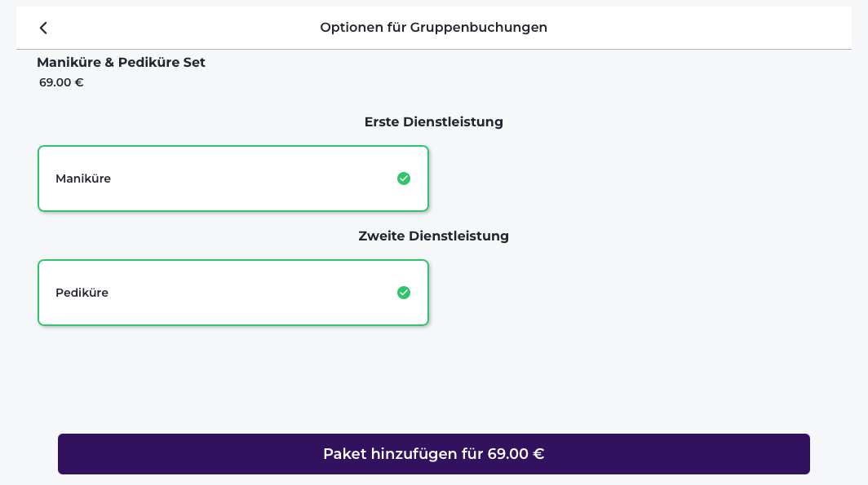868x485 pixels.
Task: Tap the confirmation tick inside the Pediküre card
Action: click(x=403, y=293)
